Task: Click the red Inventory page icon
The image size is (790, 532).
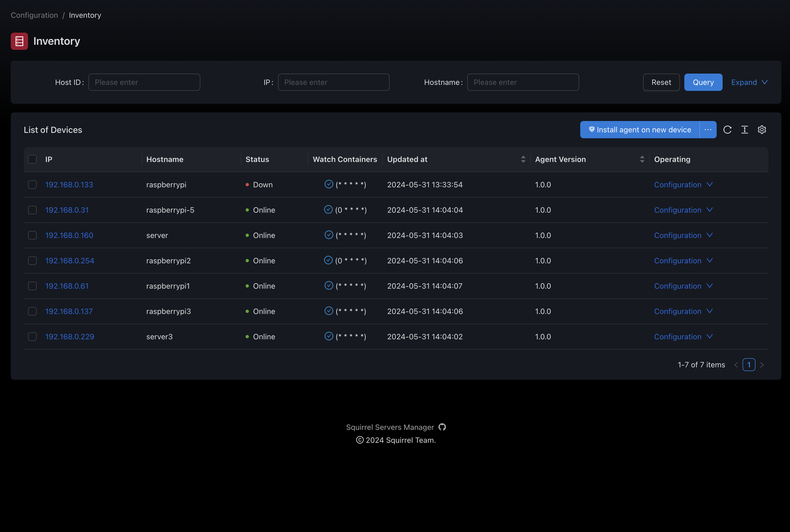Action: (19, 41)
